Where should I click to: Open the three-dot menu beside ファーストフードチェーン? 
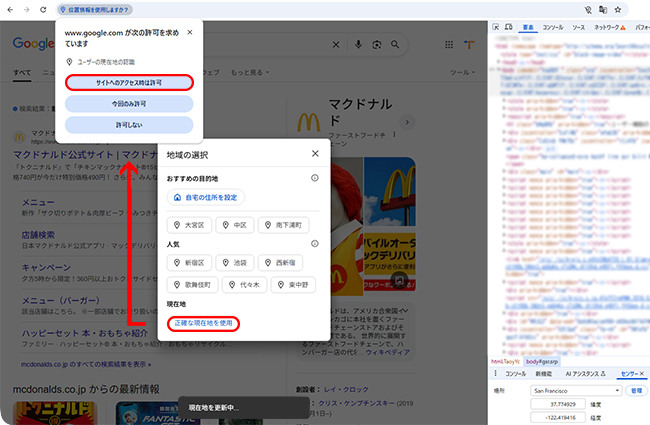click(x=394, y=135)
